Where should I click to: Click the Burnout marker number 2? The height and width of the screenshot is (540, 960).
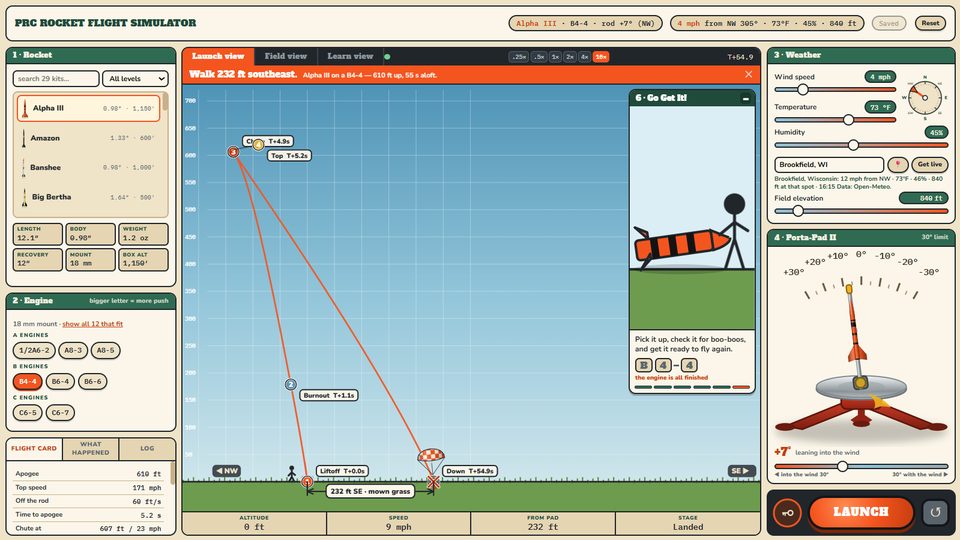(290, 384)
